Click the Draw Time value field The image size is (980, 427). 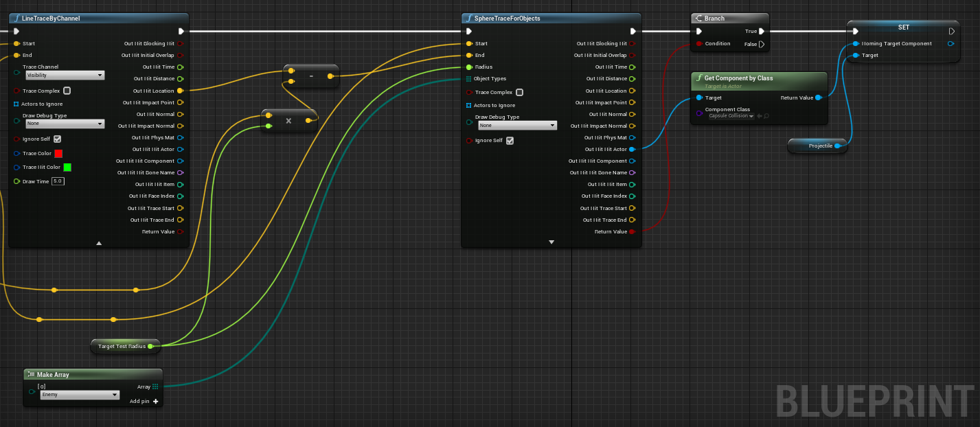point(58,181)
